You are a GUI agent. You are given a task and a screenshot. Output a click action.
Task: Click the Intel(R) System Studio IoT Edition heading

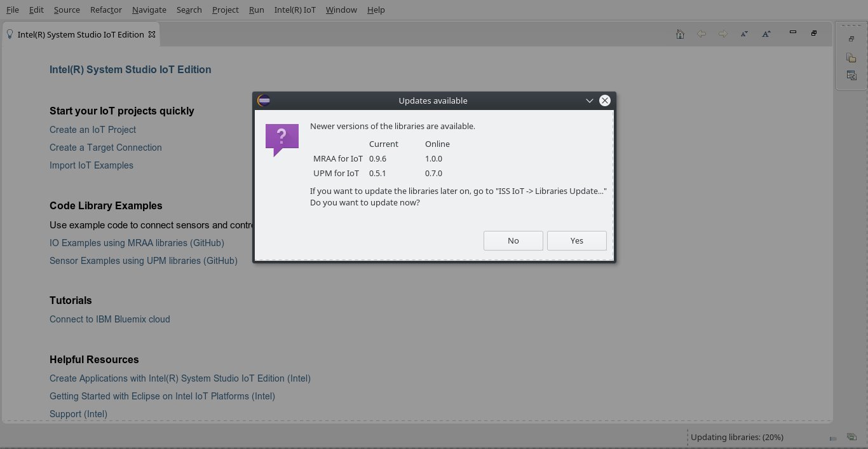[x=130, y=69]
